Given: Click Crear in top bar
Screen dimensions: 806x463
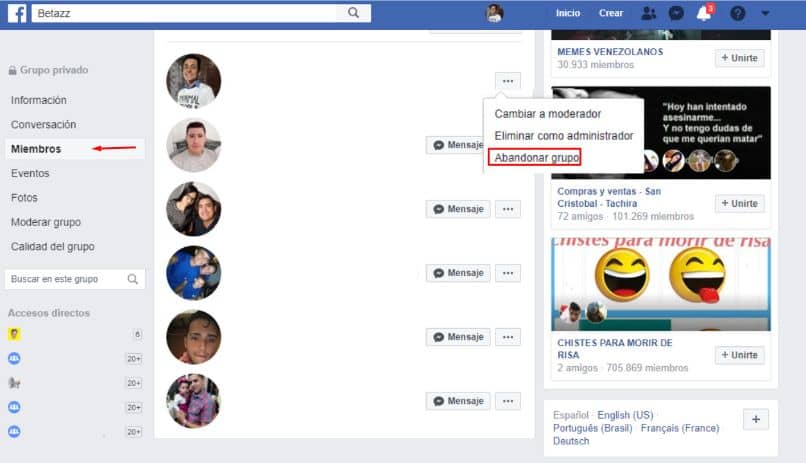Looking at the screenshot, I should [611, 13].
